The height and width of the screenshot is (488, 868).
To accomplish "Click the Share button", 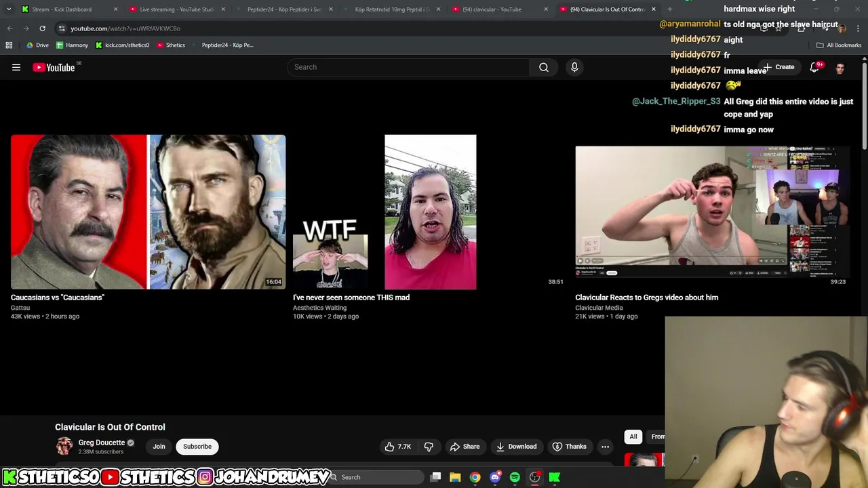I will 465,447.
